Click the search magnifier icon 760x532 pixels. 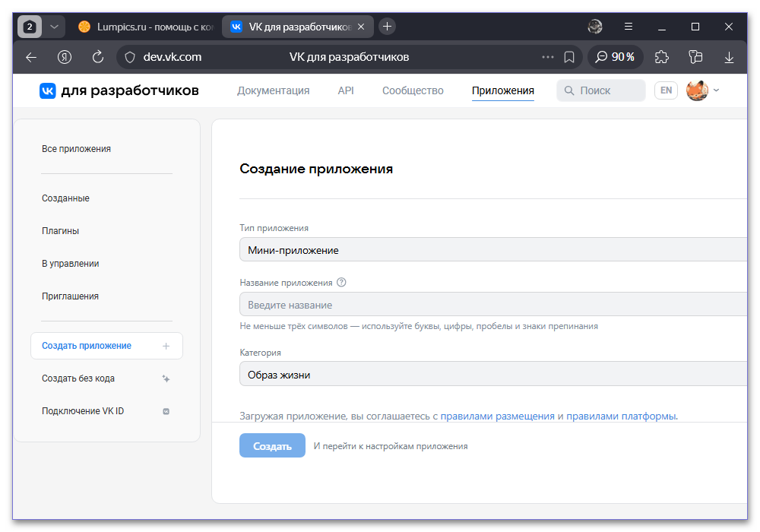pyautogui.click(x=569, y=90)
